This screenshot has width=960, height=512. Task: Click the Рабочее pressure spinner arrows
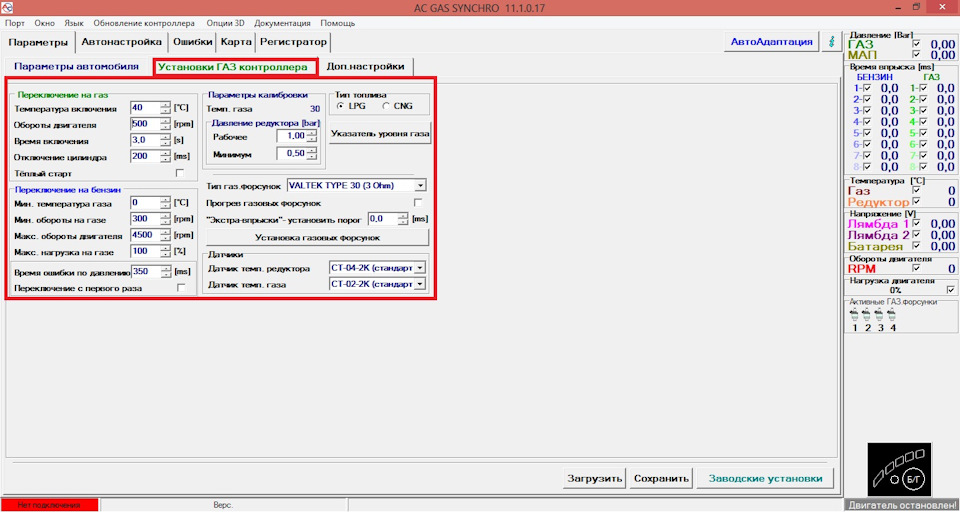tap(312, 136)
